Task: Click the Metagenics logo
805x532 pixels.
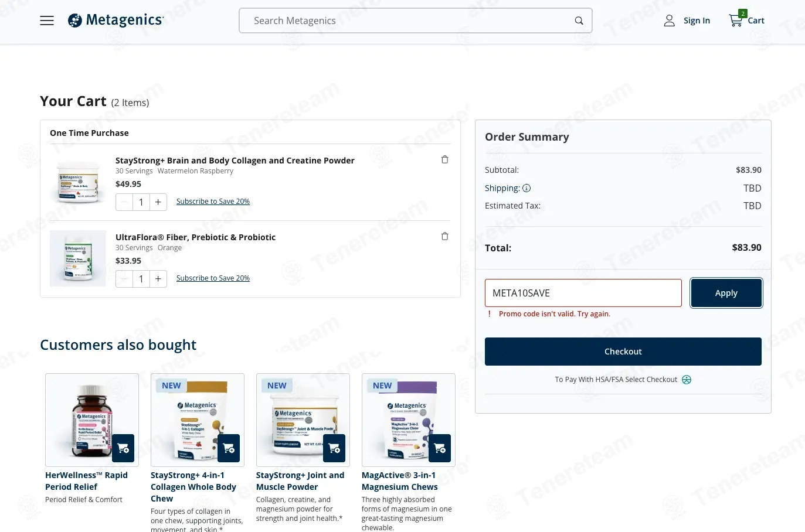Action: coord(116,21)
